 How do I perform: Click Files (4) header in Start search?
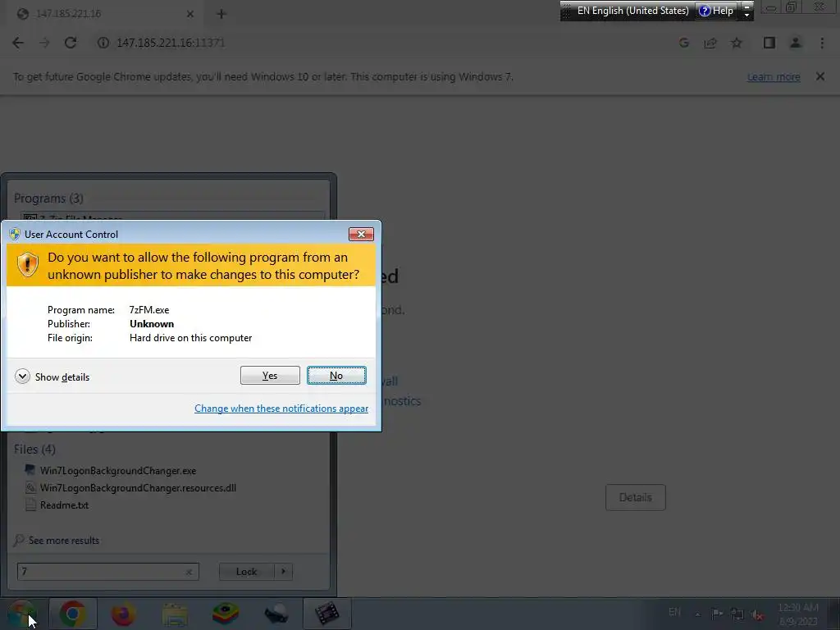tap(34, 450)
